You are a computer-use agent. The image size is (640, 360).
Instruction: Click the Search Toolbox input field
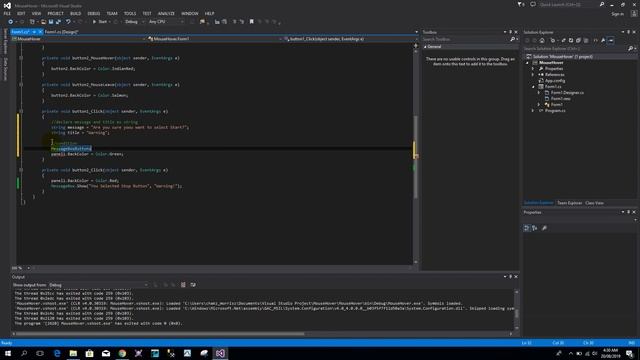pyautogui.click(x=465, y=39)
